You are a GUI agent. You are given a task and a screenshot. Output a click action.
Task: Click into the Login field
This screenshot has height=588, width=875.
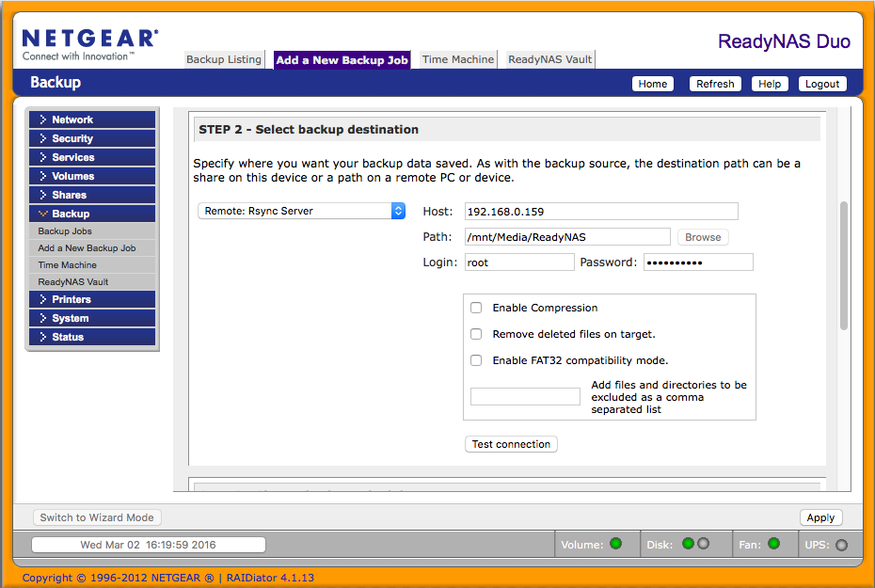pos(519,262)
